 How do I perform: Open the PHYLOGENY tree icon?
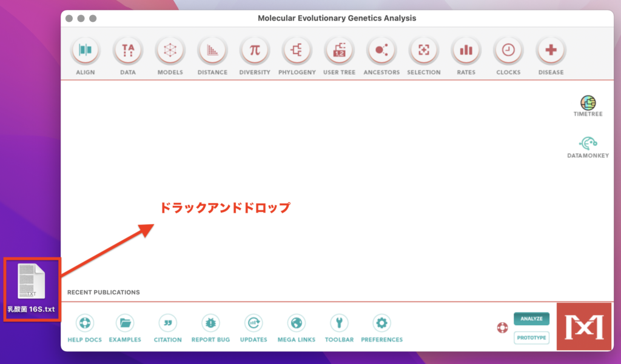coord(297,50)
